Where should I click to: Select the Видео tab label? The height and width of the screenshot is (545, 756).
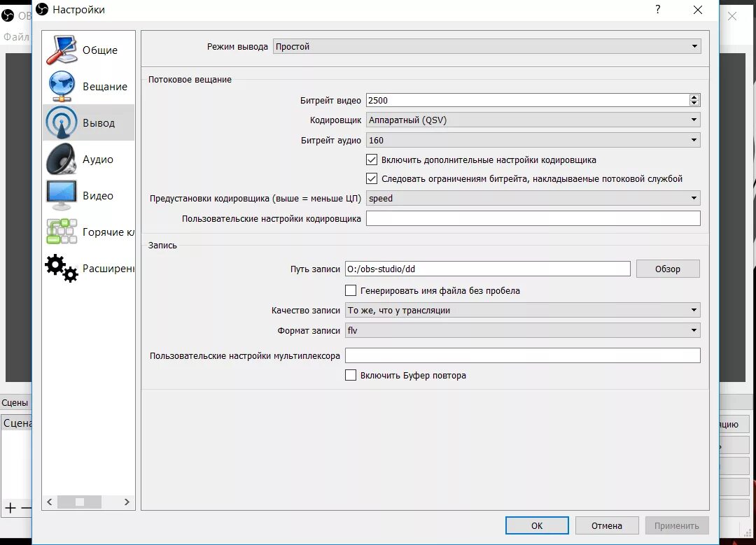(x=98, y=196)
